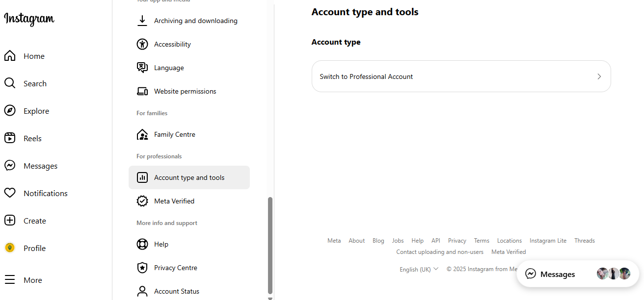Click the Search magnifier icon
This screenshot has width=644, height=300.
click(10, 83)
